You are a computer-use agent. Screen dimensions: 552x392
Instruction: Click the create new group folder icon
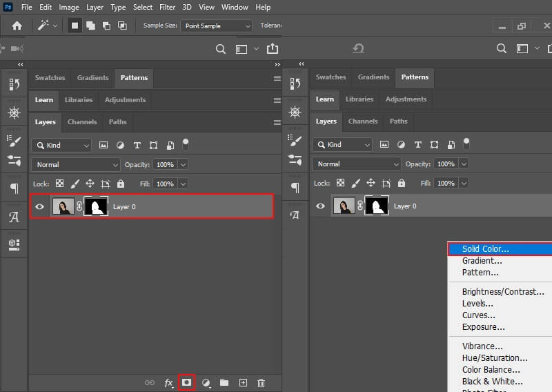tap(224, 382)
